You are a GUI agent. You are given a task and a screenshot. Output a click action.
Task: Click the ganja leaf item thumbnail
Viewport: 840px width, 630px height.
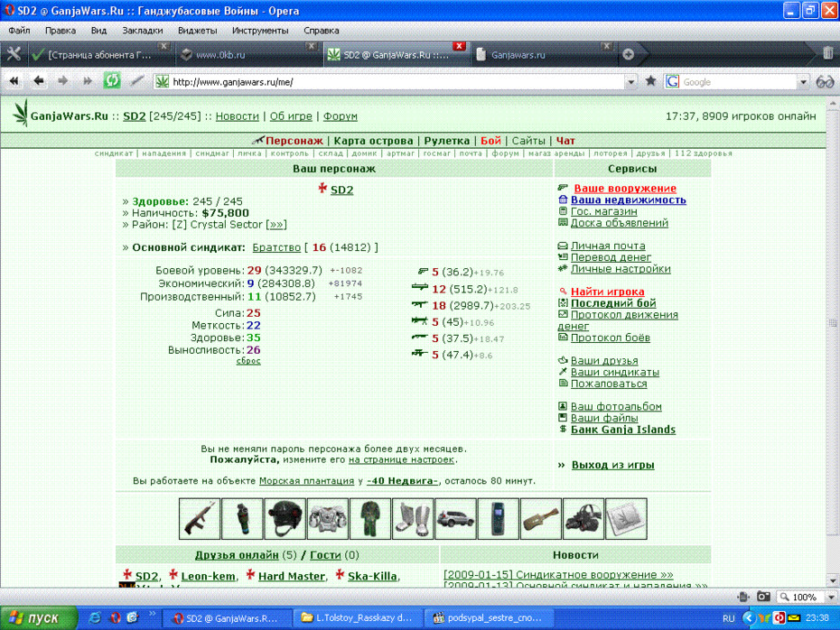[626, 519]
